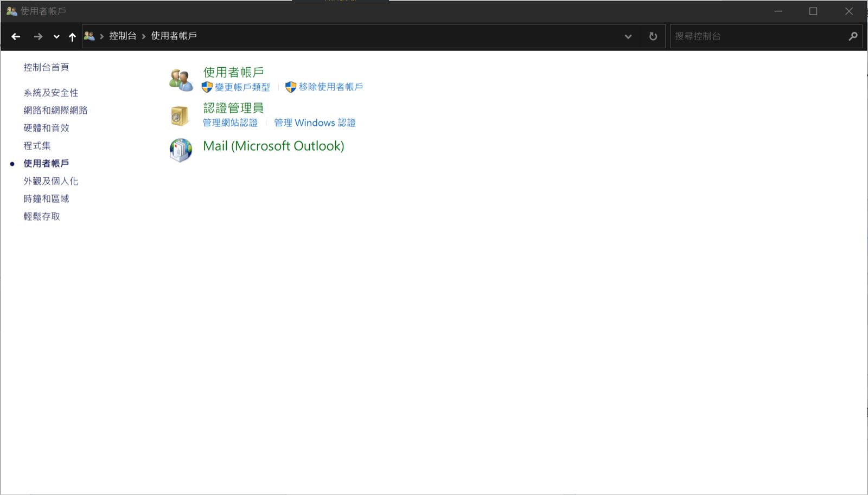The image size is (868, 495).
Task: Click the title bar 使用者帳戶 window icon
Action: coord(11,11)
